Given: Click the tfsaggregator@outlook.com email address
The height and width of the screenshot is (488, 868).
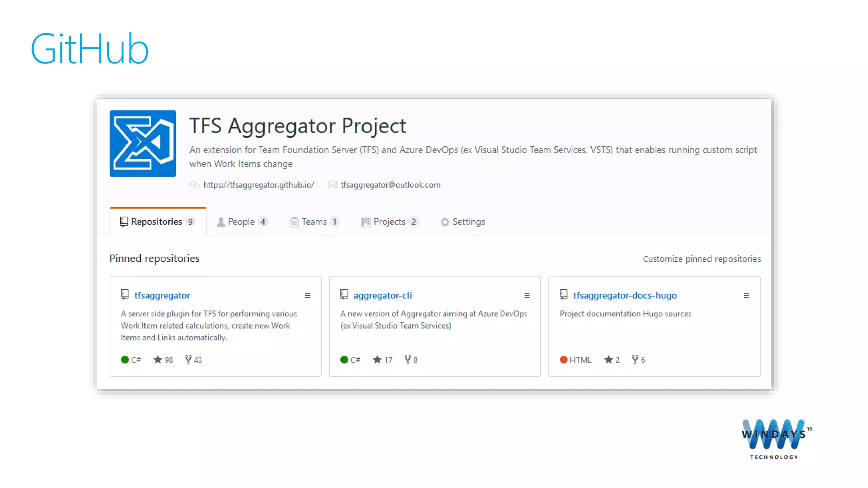Looking at the screenshot, I should coord(391,185).
